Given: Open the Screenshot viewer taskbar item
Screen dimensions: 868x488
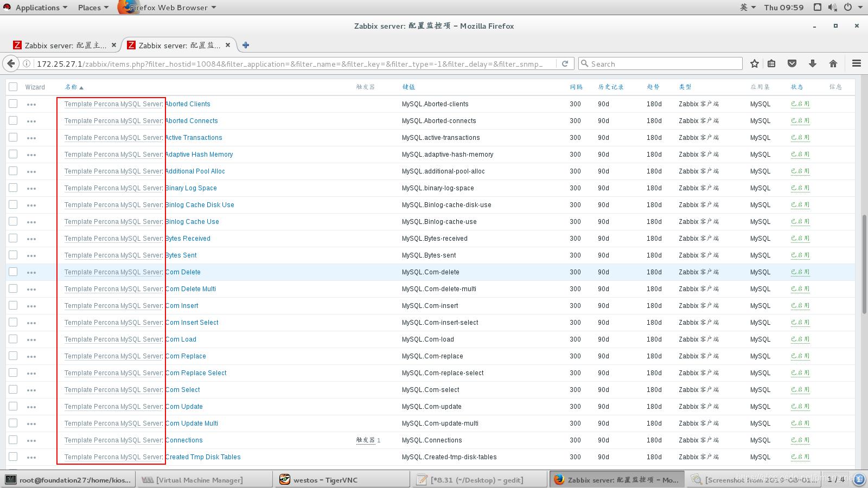Looking at the screenshot, I should [x=753, y=480].
